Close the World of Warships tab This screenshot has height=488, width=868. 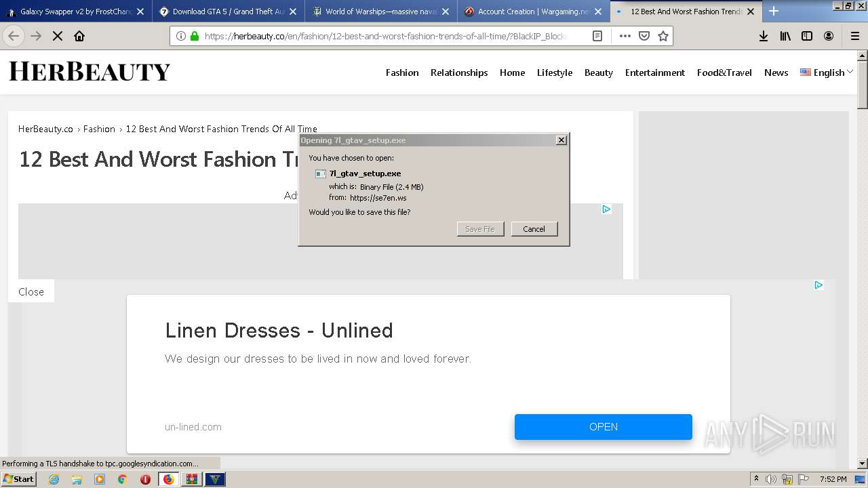446,12
